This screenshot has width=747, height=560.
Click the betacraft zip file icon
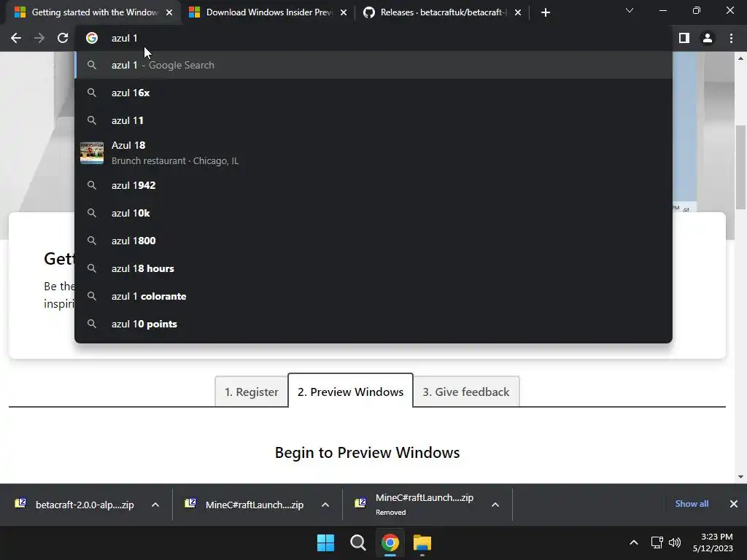pyautogui.click(x=20, y=503)
